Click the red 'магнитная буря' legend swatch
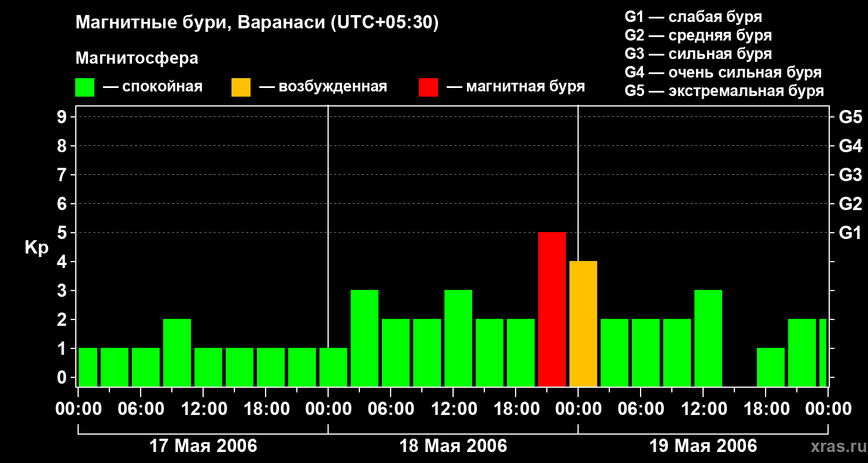 (428, 87)
